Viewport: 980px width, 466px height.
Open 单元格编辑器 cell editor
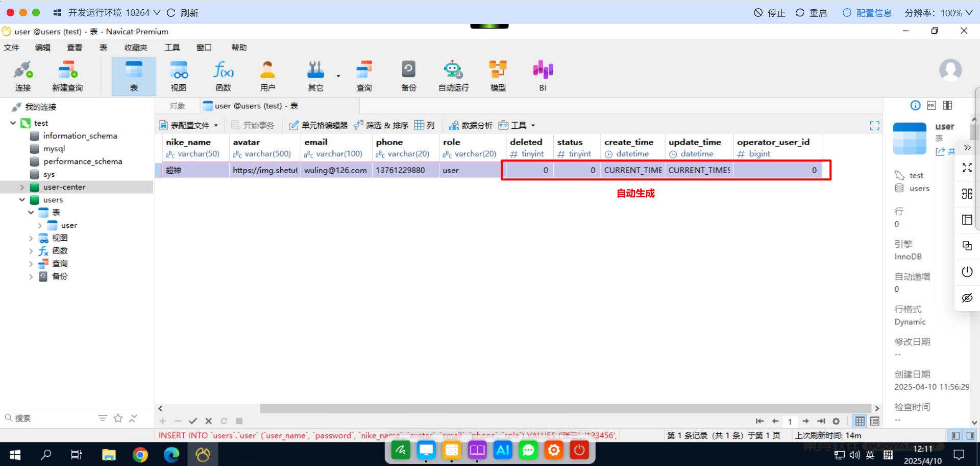(318, 125)
